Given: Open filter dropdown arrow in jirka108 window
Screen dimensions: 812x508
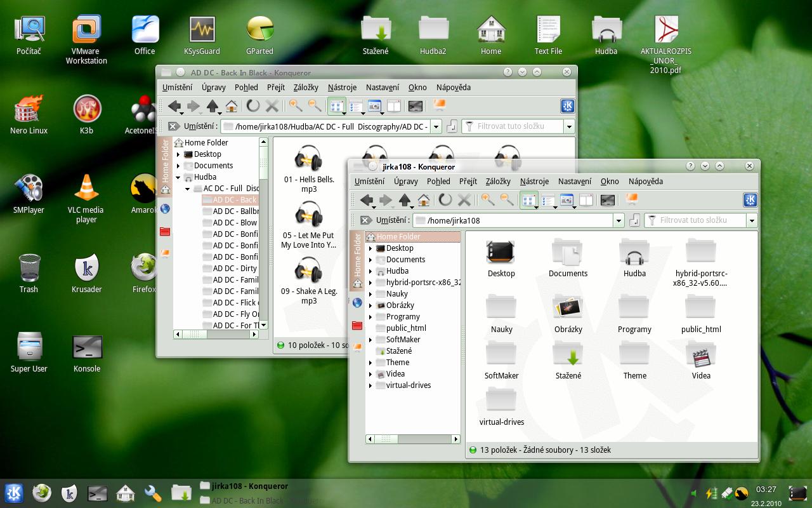Looking at the screenshot, I should (752, 220).
